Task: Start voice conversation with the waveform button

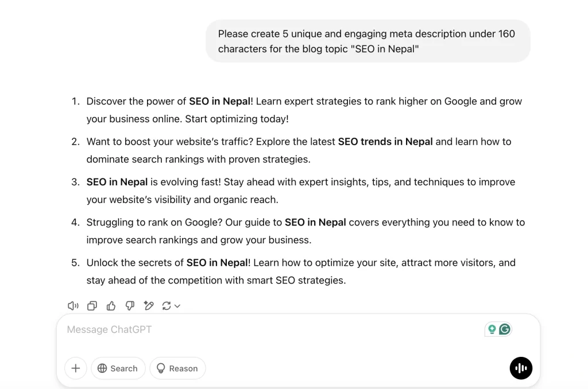Action: pyautogui.click(x=521, y=368)
